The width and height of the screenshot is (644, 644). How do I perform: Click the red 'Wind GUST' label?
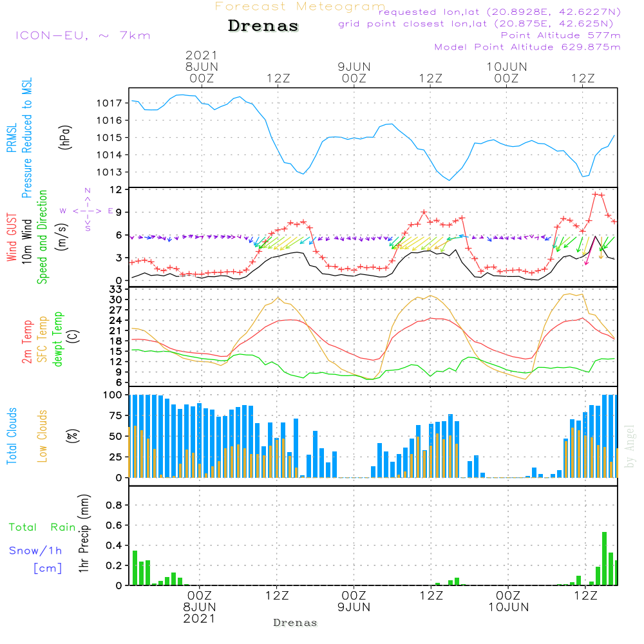pyautogui.click(x=12, y=237)
